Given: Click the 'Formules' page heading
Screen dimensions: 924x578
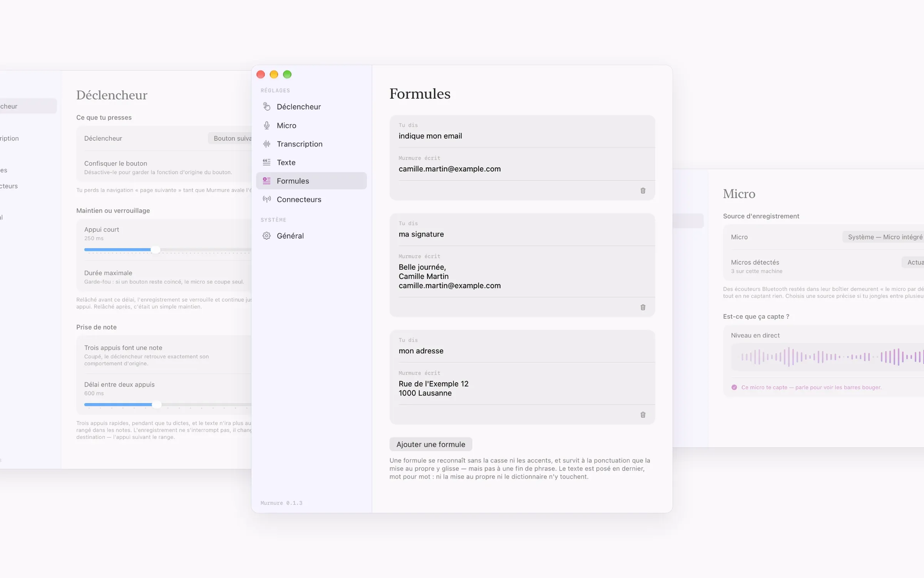Looking at the screenshot, I should point(420,94).
